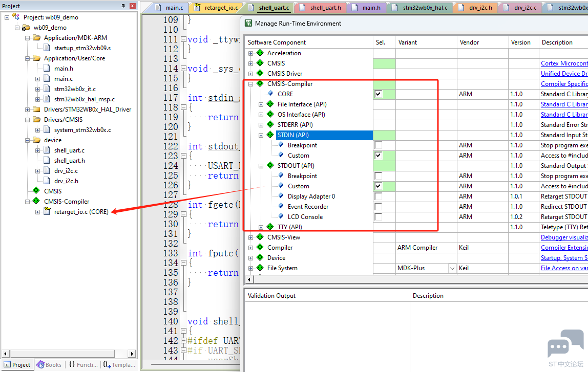Open the Startup, System Setup link
The image size is (588, 372).
[564, 258]
